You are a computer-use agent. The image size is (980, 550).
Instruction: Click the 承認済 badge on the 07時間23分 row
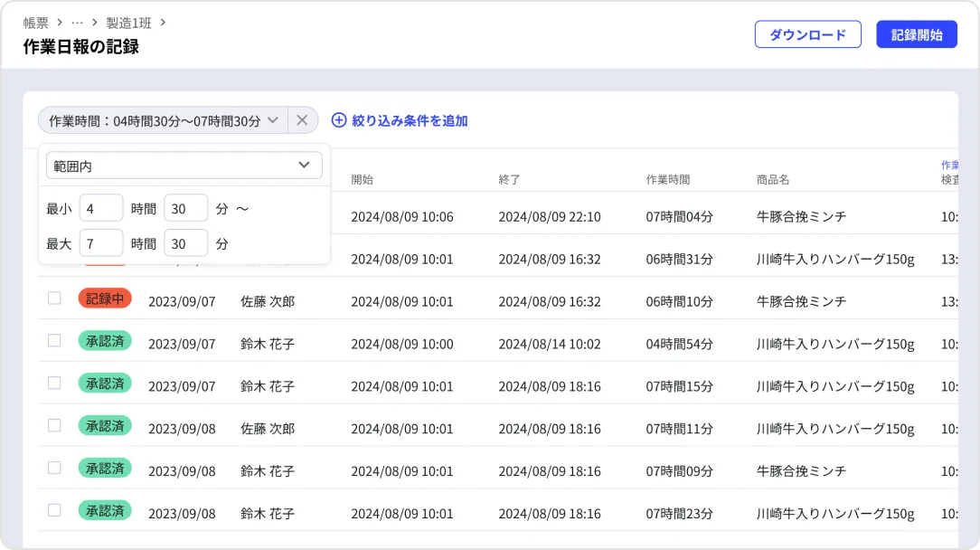tap(105, 510)
